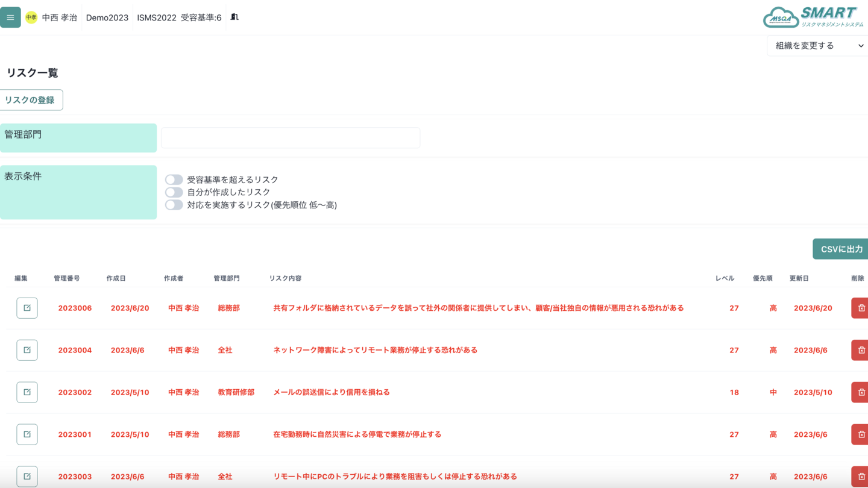The width and height of the screenshot is (868, 488).
Task: Open the MSQA SMART logo link
Action: pos(813,17)
